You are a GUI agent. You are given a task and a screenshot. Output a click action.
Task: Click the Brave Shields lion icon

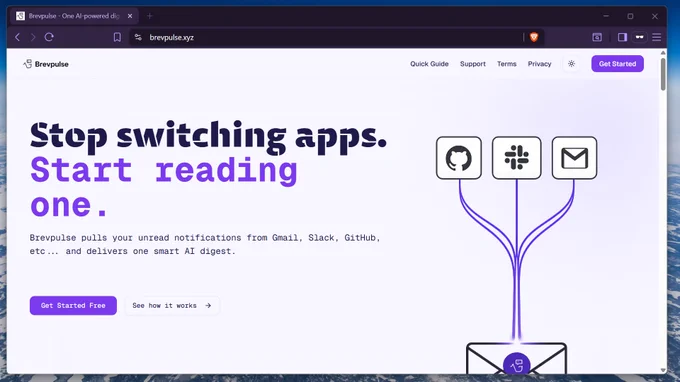click(534, 37)
